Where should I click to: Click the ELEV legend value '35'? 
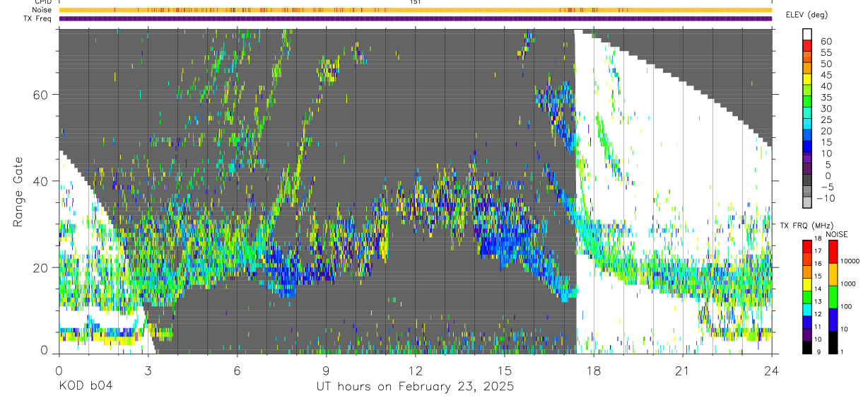pos(826,98)
